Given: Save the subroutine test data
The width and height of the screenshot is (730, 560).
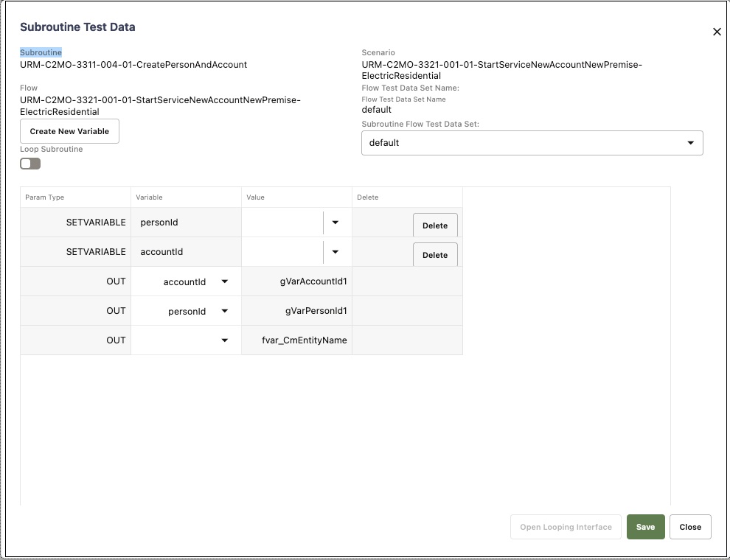Looking at the screenshot, I should (x=645, y=527).
